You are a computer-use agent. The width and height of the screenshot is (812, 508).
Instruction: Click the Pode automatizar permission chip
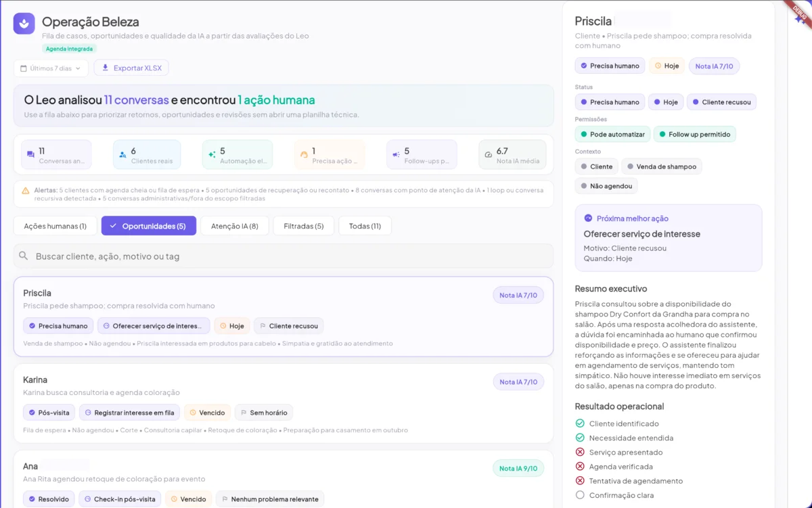tap(612, 134)
